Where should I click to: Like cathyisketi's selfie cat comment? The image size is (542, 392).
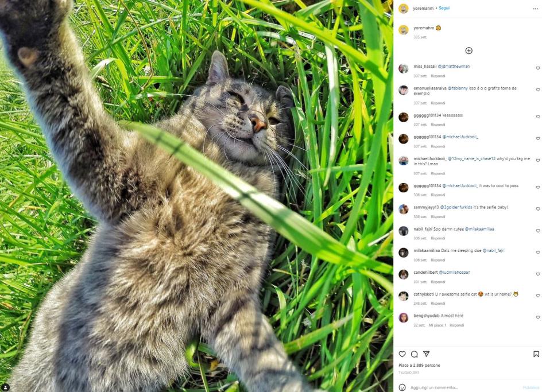[538, 296]
